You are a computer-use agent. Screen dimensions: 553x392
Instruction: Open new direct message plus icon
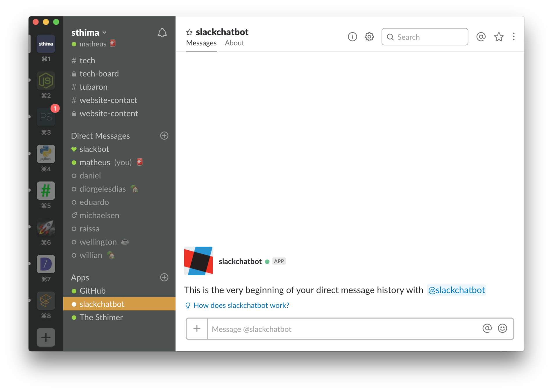coord(164,136)
